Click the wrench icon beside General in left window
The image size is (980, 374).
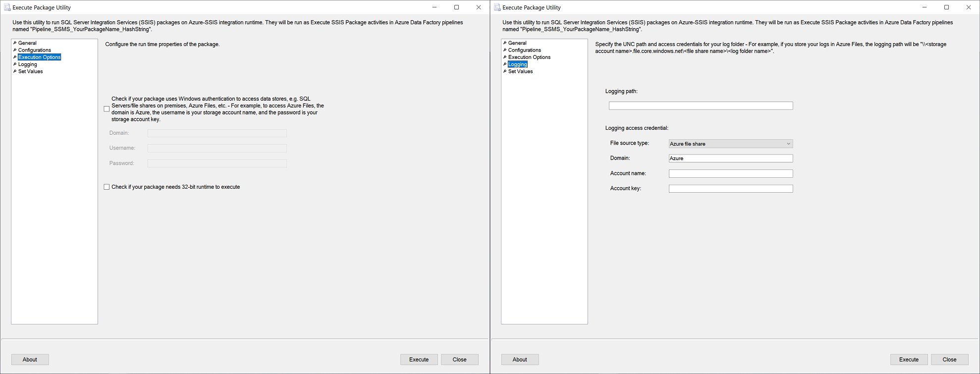15,43
